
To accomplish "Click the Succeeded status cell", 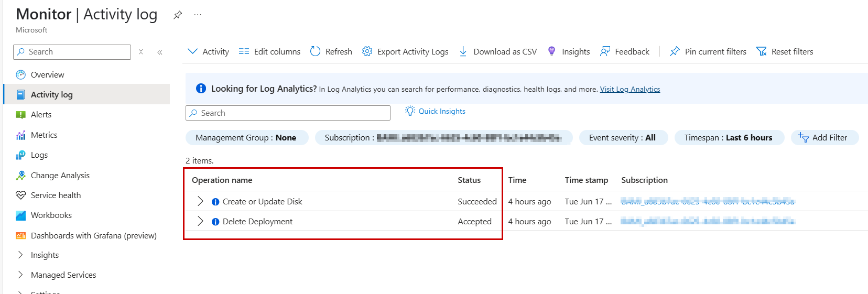I will point(477,201).
